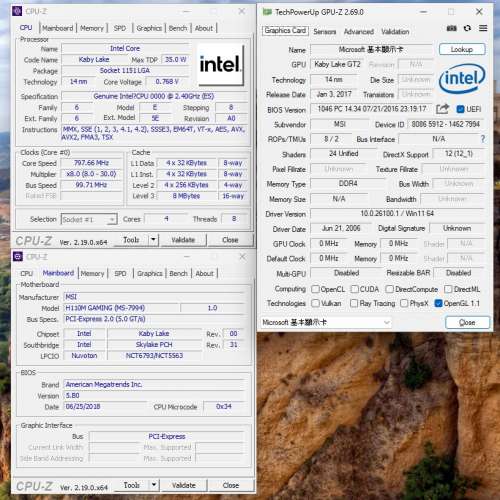Screen dimensions: 500x500
Task: Click GPU-Z title bar app icon
Action: pyautogui.click(x=267, y=12)
